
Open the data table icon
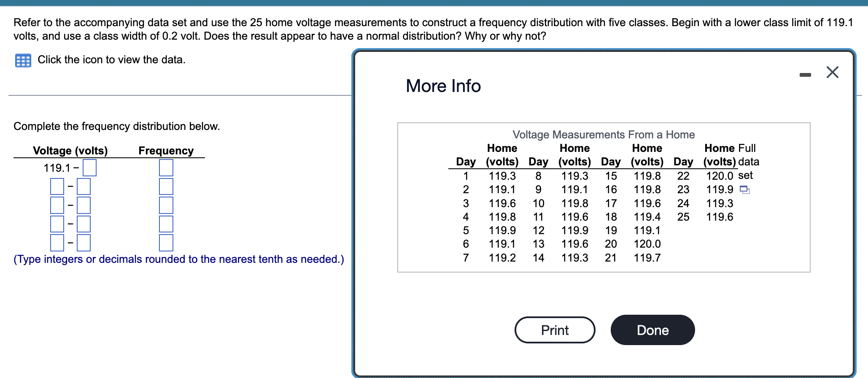coord(23,60)
